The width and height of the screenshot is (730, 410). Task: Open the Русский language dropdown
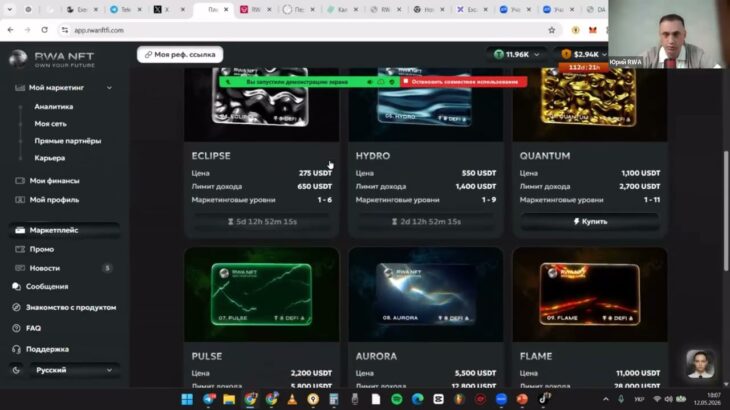tap(74, 370)
